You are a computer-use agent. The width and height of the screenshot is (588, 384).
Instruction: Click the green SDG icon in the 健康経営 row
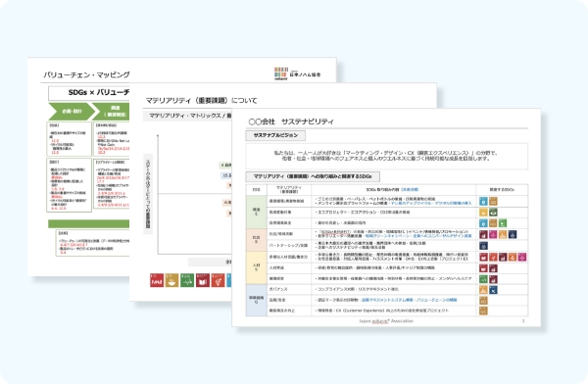click(483, 279)
